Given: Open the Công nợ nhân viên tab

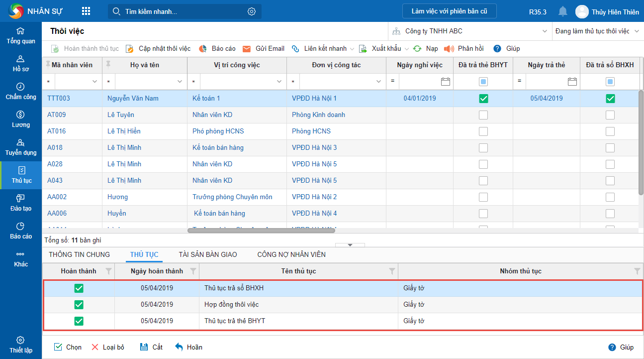Looking at the screenshot, I should (x=291, y=254).
